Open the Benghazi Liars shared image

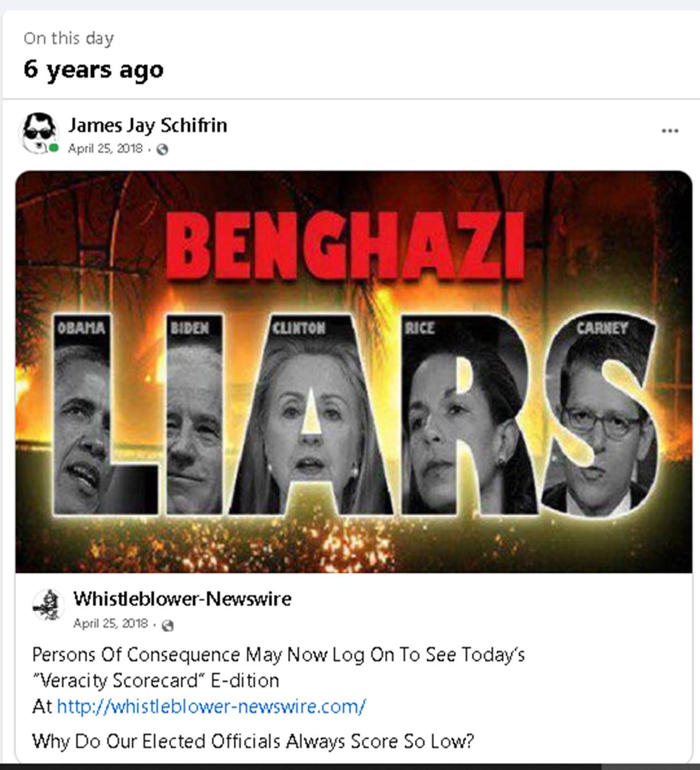[x=354, y=372]
